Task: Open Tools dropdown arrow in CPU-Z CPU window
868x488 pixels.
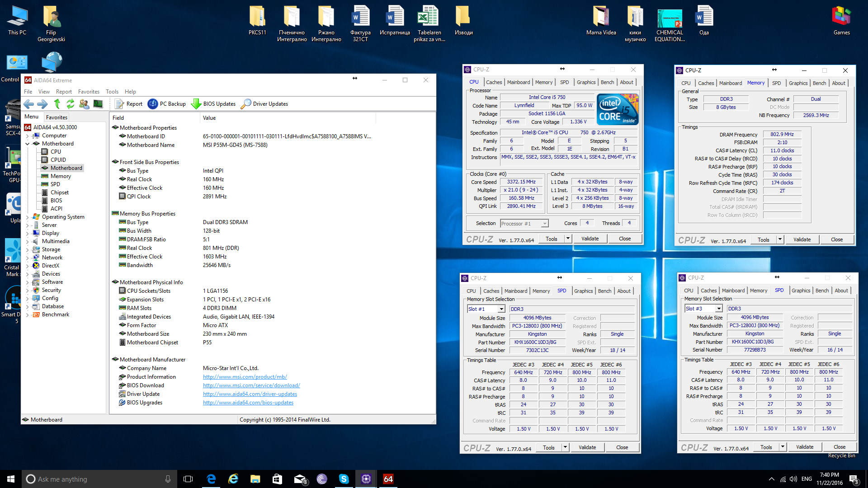Action: click(x=568, y=239)
